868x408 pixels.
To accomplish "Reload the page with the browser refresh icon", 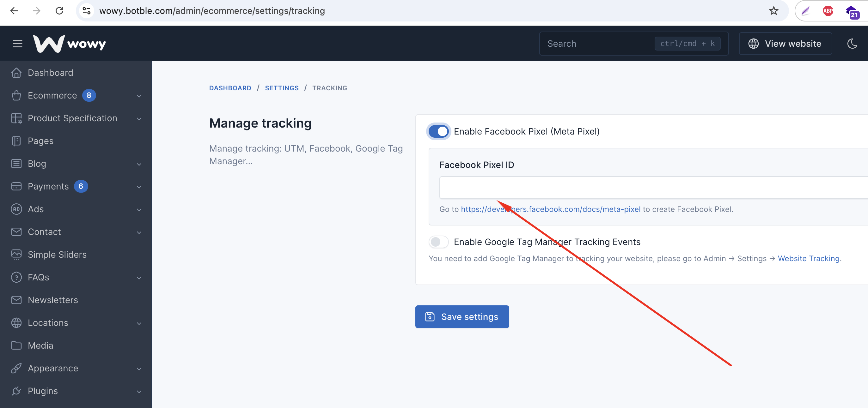I will point(59,11).
